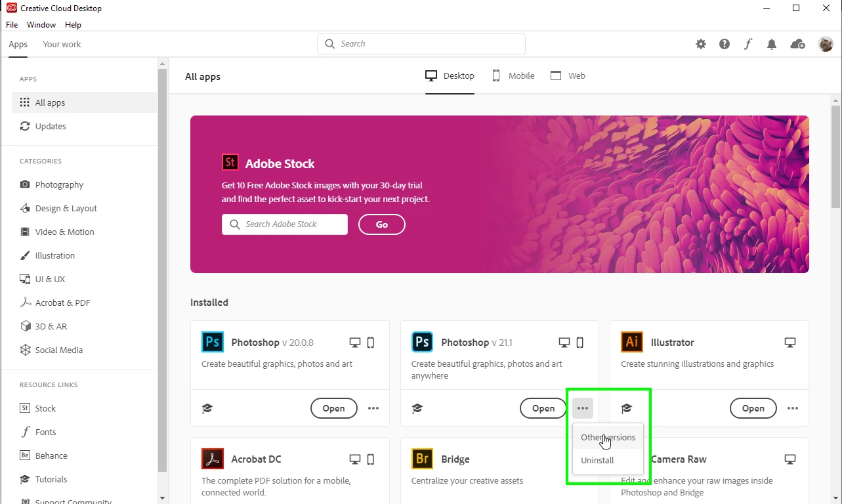Viewport: 842px width, 504px height.
Task: Click the Creative Cloud logo in title bar
Action: pos(11,9)
